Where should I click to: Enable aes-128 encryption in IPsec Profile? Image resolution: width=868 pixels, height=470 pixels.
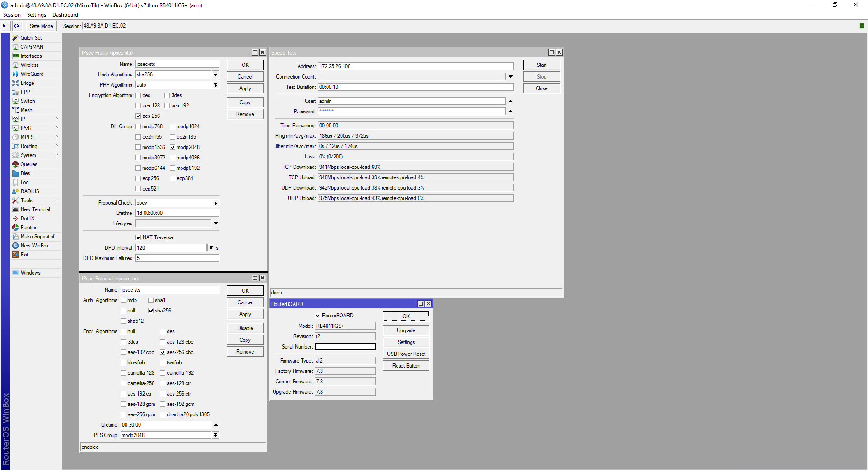(x=138, y=106)
